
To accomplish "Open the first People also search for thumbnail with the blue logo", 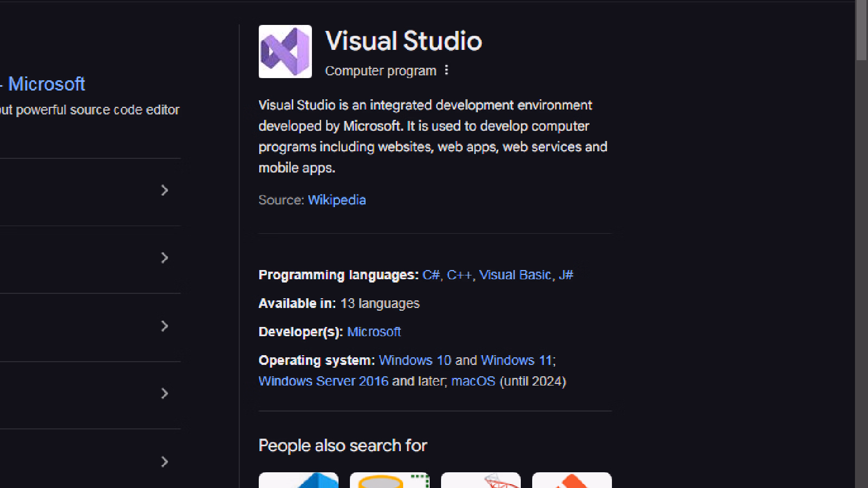I will click(298, 480).
